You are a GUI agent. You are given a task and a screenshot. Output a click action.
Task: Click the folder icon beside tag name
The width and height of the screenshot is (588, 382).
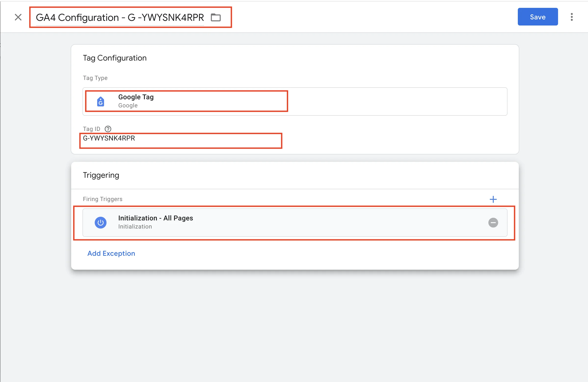[216, 17]
